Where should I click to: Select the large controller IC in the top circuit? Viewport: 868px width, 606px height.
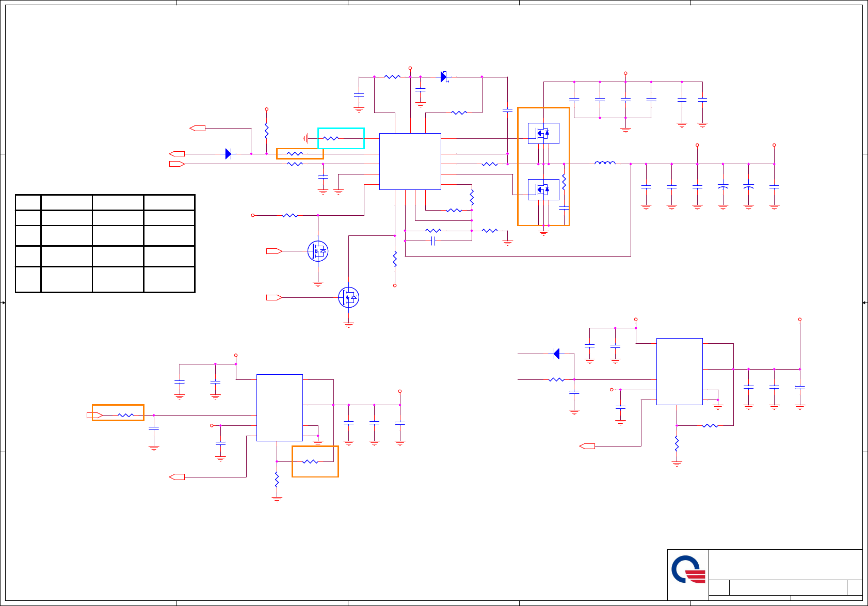click(410, 162)
